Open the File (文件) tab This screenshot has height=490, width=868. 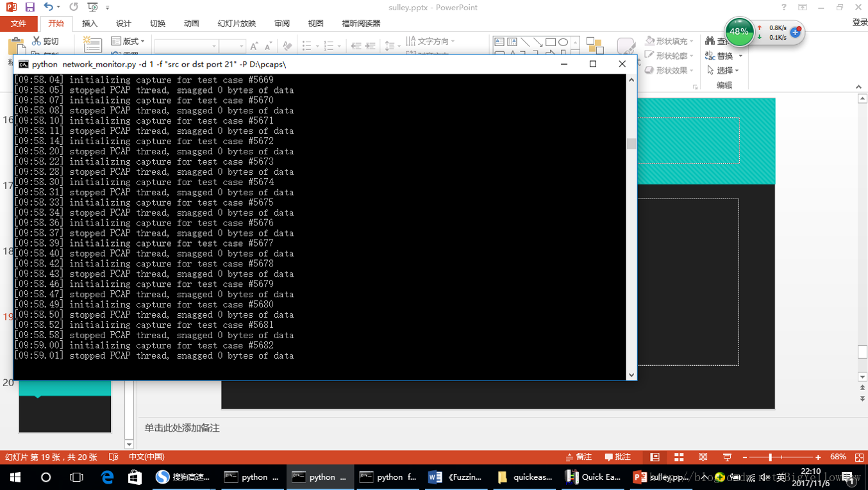[x=19, y=23]
